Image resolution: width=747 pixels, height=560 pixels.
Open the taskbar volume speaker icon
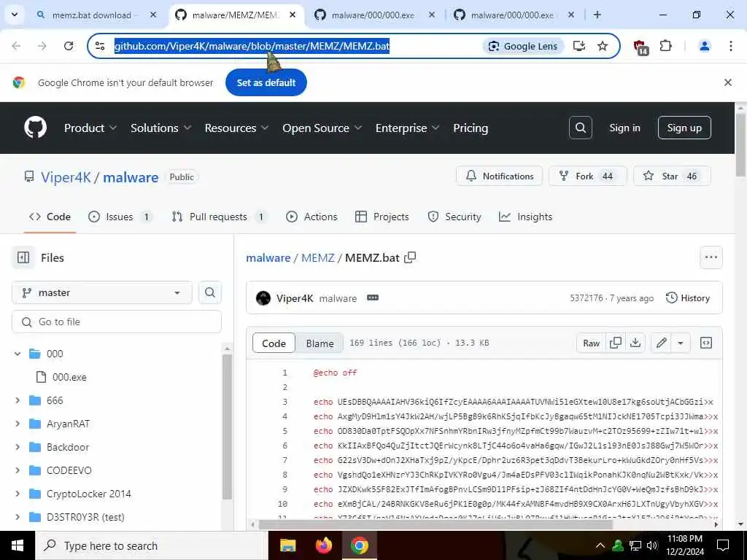[652, 545]
